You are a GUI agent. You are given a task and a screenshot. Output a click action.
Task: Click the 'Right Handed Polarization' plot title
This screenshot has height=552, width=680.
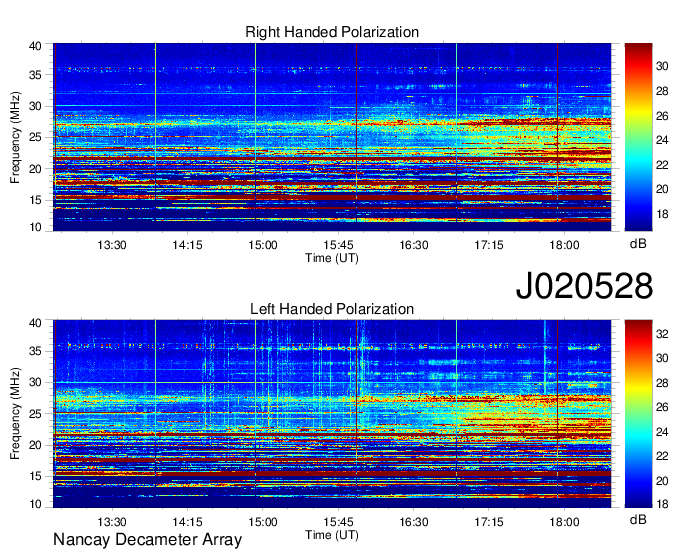[x=332, y=32]
